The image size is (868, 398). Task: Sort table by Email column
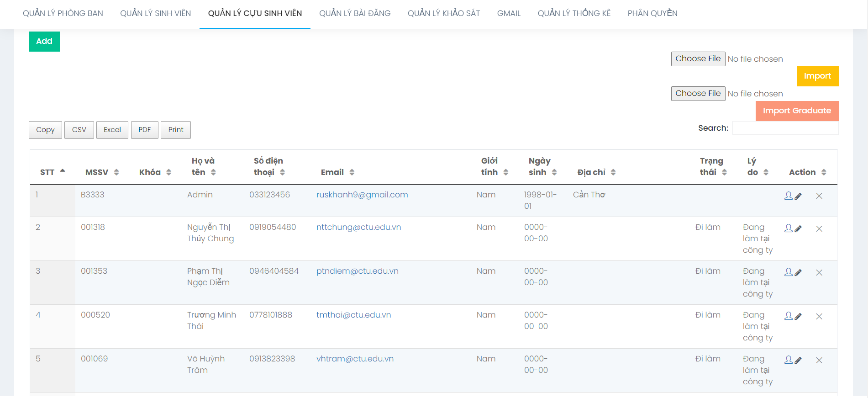337,172
